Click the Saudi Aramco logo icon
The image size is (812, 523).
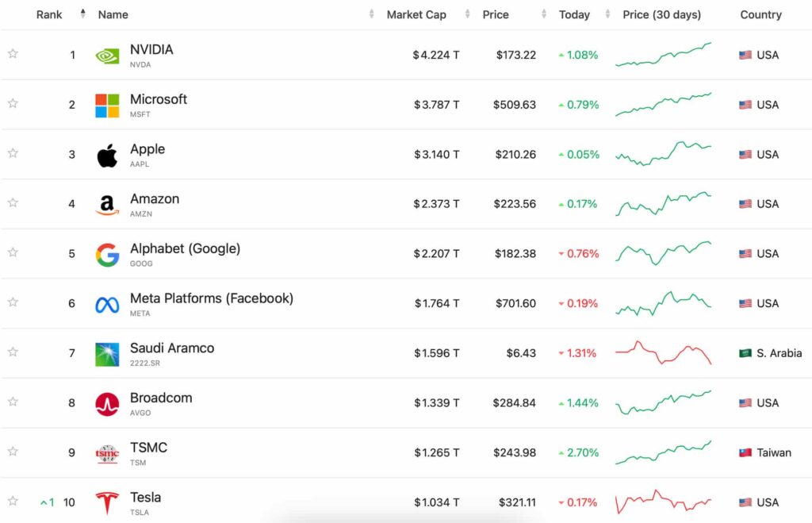[107, 354]
